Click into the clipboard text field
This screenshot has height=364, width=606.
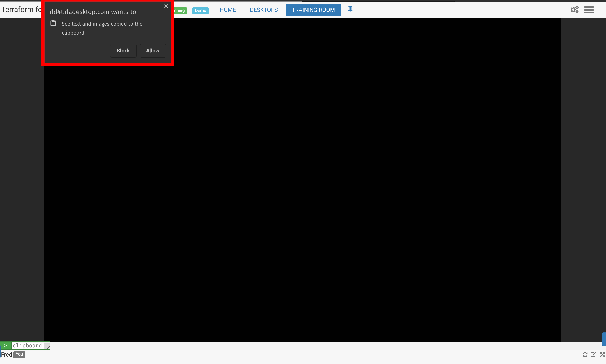click(x=28, y=345)
